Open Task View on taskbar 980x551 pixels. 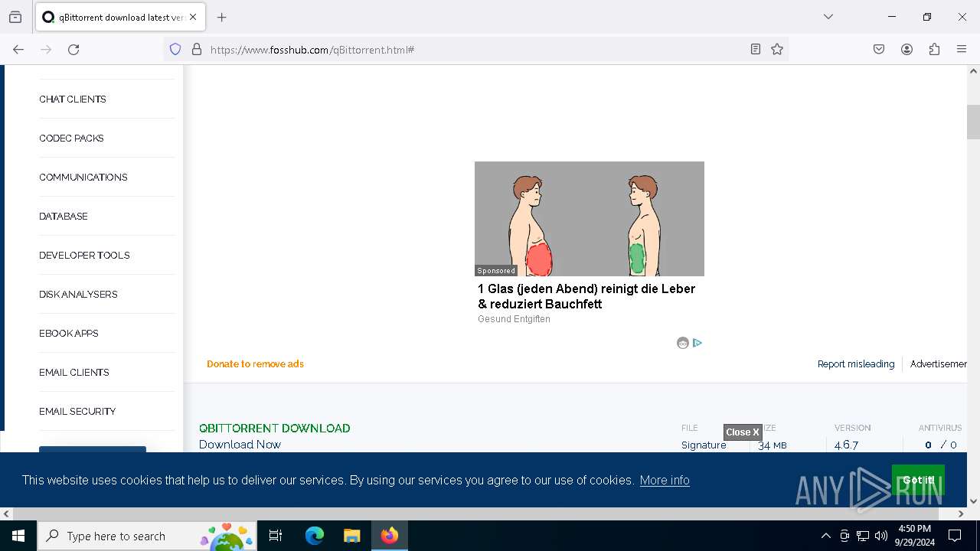click(276, 536)
